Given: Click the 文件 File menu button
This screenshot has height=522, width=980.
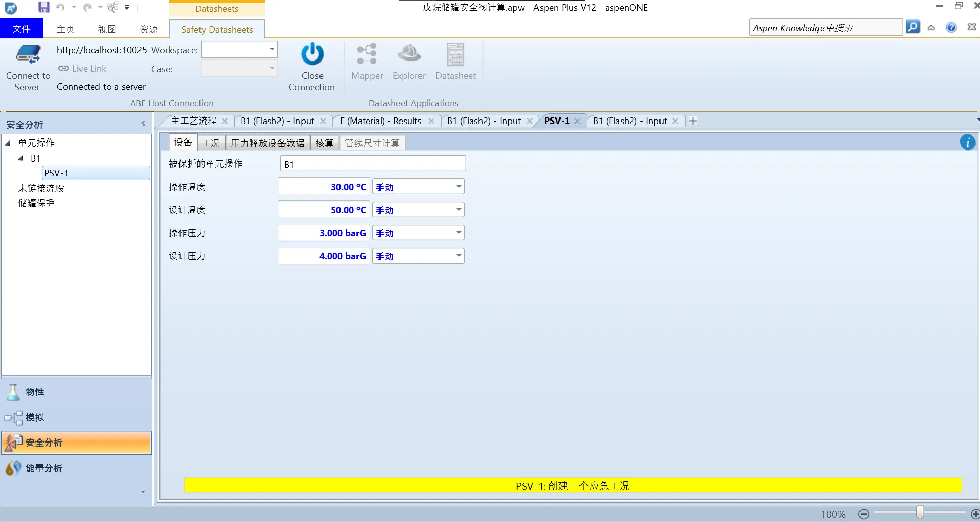Looking at the screenshot, I should [x=21, y=29].
